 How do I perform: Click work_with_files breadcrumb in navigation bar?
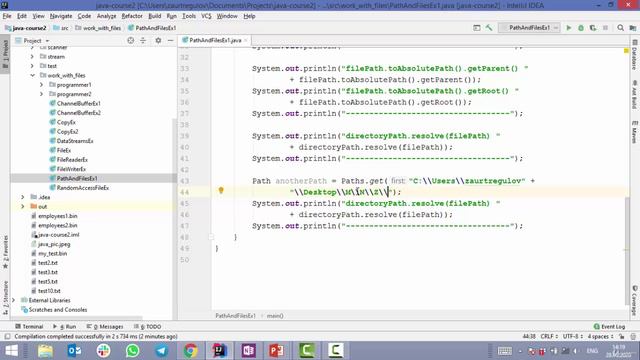[x=98, y=28]
